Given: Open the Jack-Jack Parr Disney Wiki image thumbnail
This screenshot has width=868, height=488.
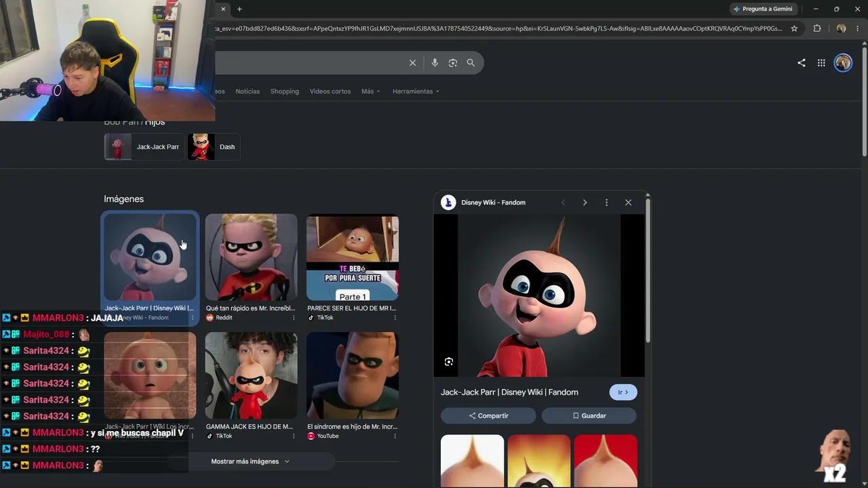Looking at the screenshot, I should (150, 258).
